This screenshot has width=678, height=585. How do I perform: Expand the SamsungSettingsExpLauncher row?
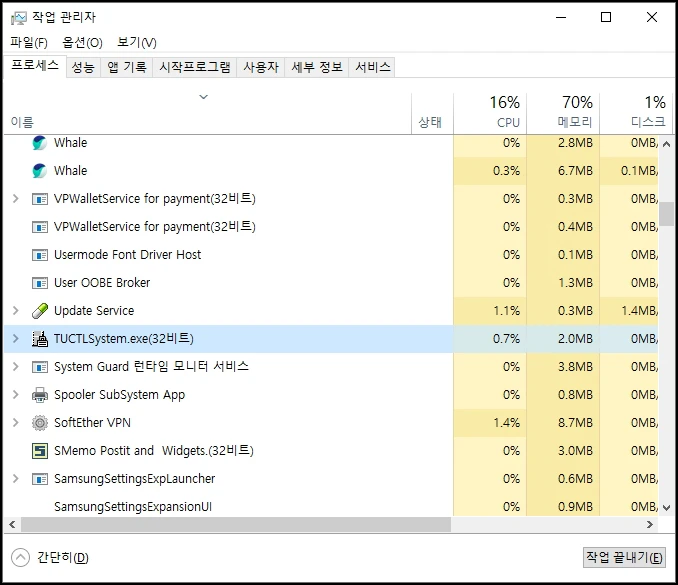click(x=16, y=479)
